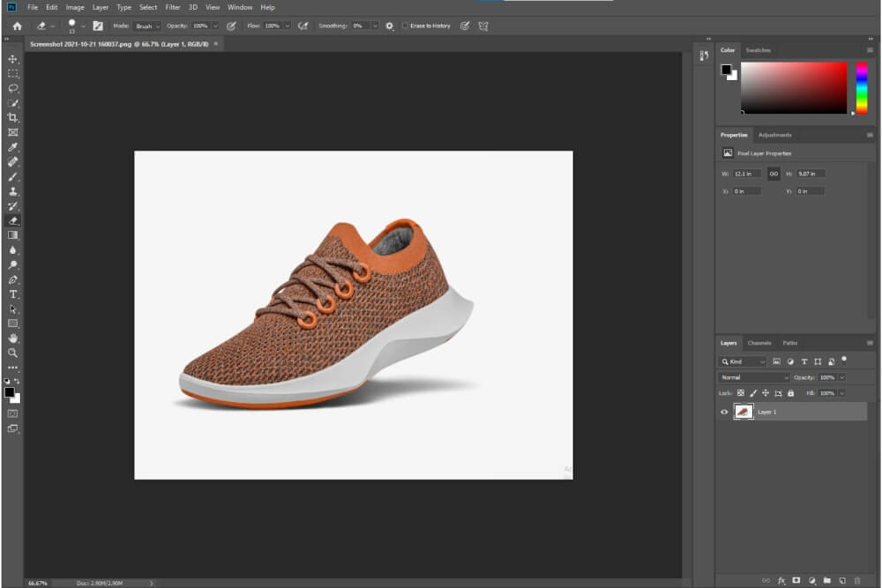Open the eraser Mode dropdown
The height and width of the screenshot is (588, 882).
click(146, 26)
